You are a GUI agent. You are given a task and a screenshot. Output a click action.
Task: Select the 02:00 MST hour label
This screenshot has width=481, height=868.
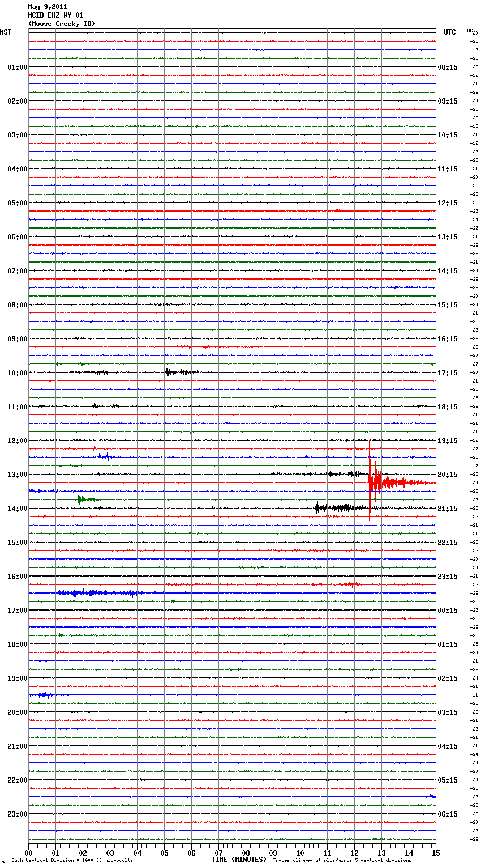click(x=18, y=101)
